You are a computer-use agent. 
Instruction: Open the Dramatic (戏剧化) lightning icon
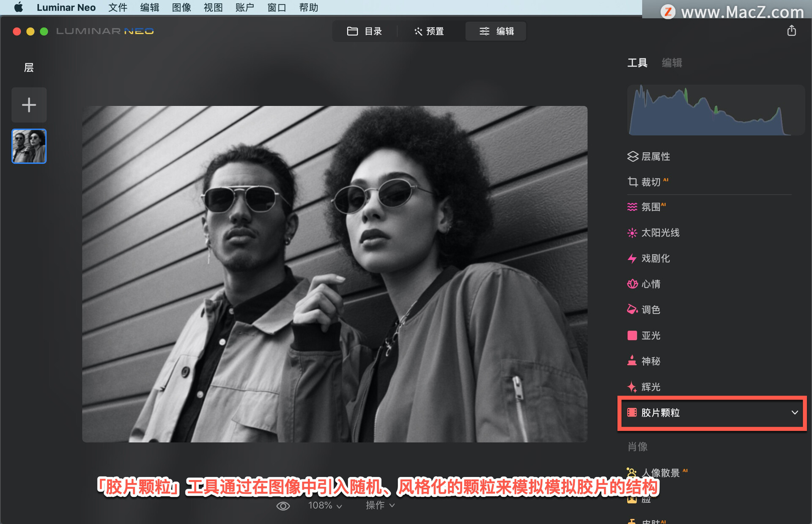(x=632, y=258)
